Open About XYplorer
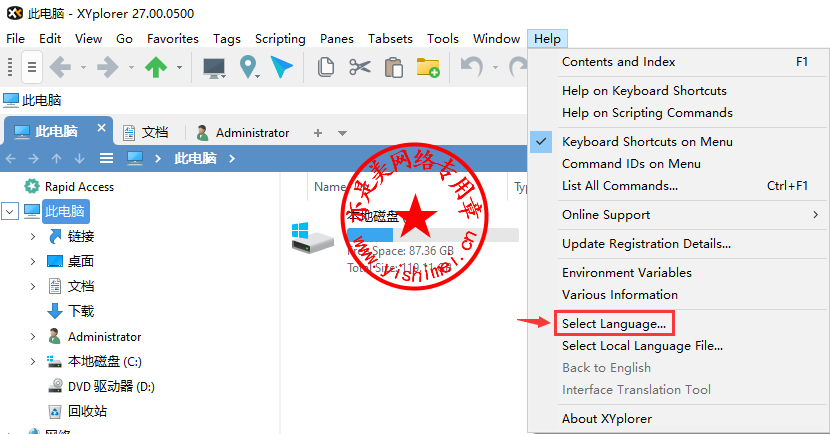Screen dimensions: 830x434 pos(607,419)
